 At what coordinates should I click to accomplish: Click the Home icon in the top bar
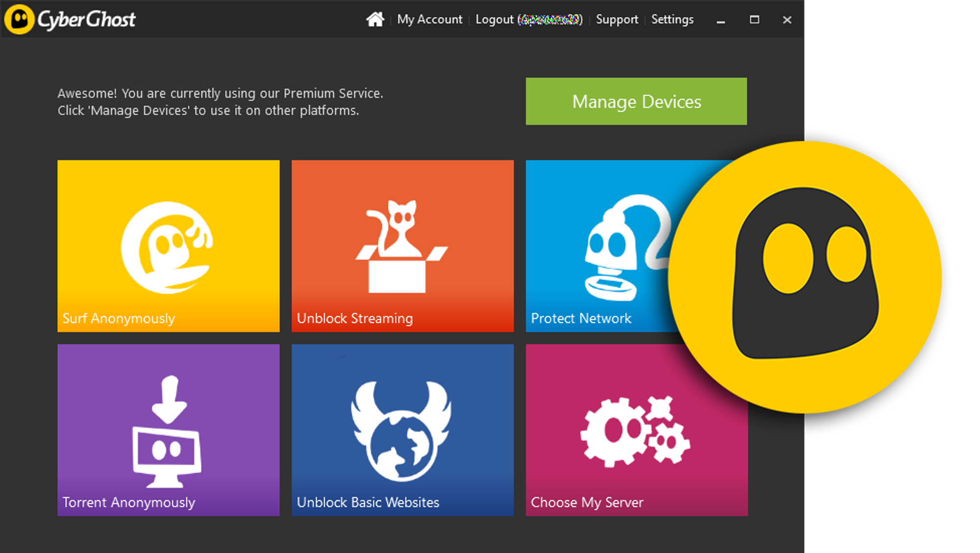tap(375, 20)
